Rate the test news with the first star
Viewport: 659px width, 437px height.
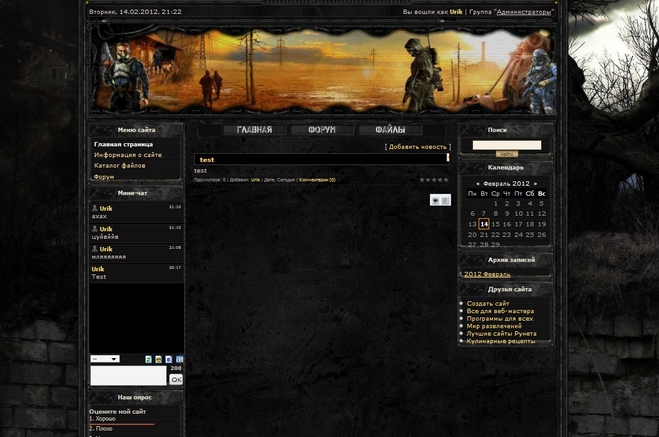422,180
